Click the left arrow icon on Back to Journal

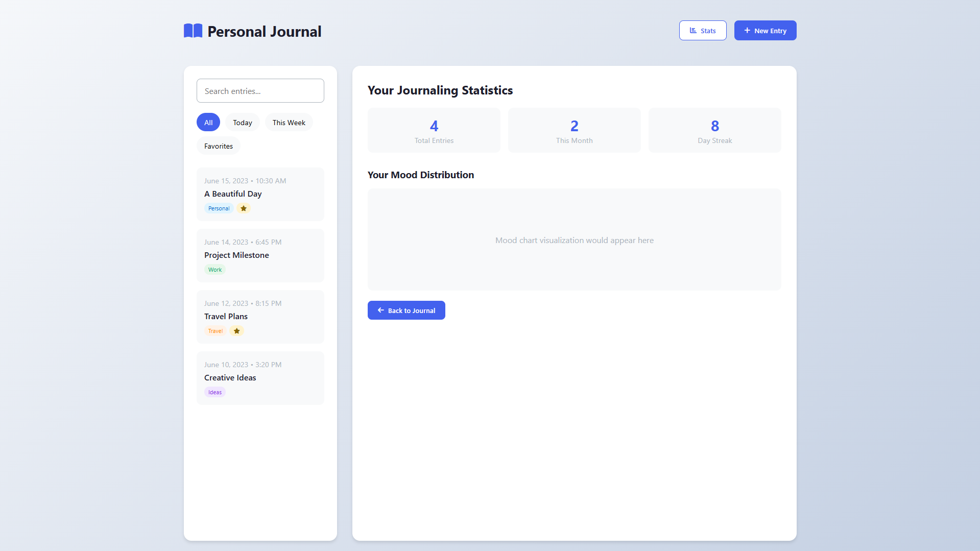click(x=380, y=310)
